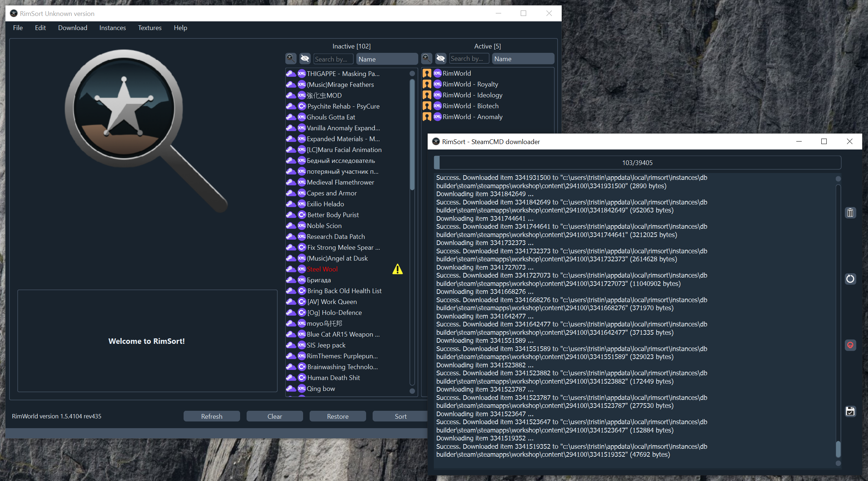Click the red kill process icon
This screenshot has width=868, height=481.
pos(850,345)
